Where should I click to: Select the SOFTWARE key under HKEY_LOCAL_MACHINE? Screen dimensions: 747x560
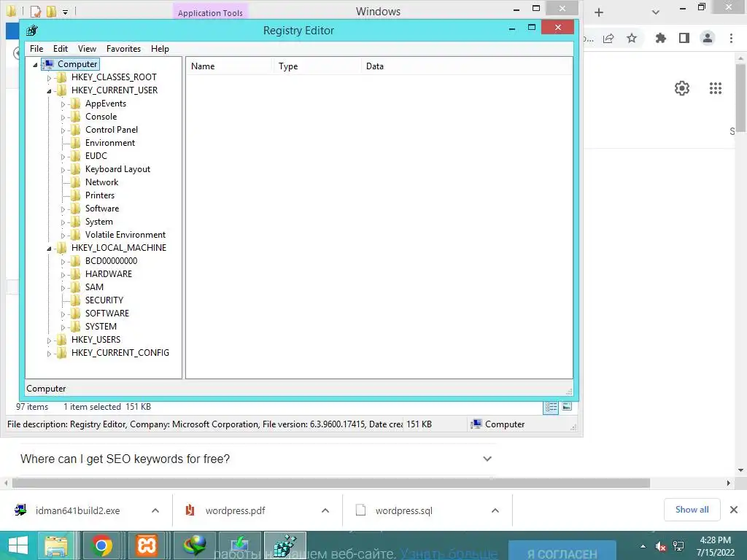(107, 314)
